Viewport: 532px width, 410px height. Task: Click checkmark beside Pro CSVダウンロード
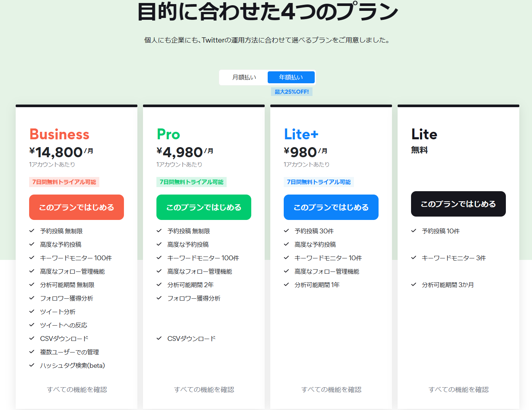pos(159,338)
